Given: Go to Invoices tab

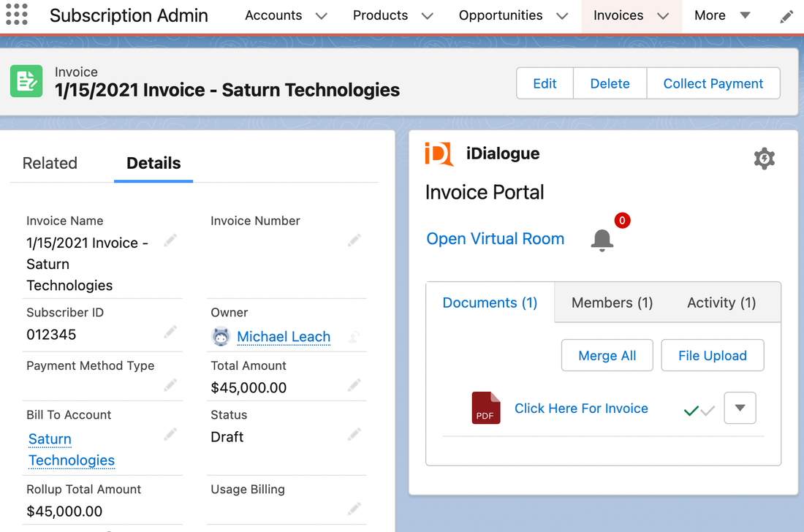Looking at the screenshot, I should [618, 15].
